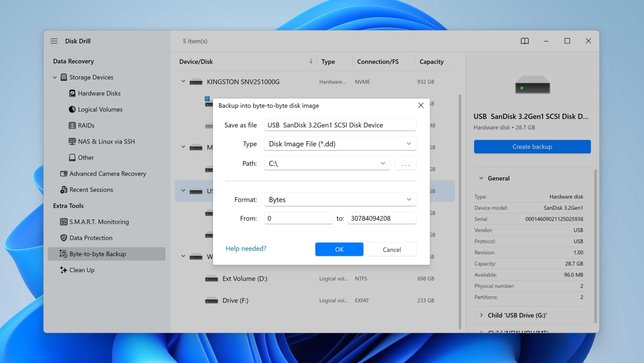This screenshot has height=363, width=644.
Task: Sort by the Capacity column header
Action: (431, 62)
